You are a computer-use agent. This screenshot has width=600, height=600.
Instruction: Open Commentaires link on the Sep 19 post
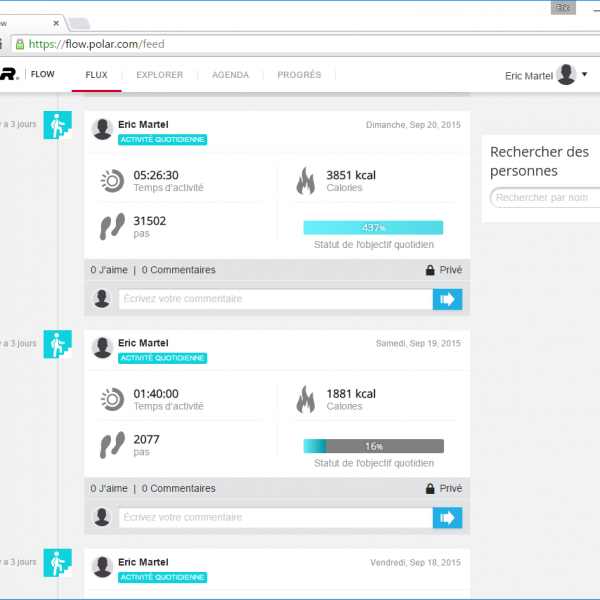178,489
